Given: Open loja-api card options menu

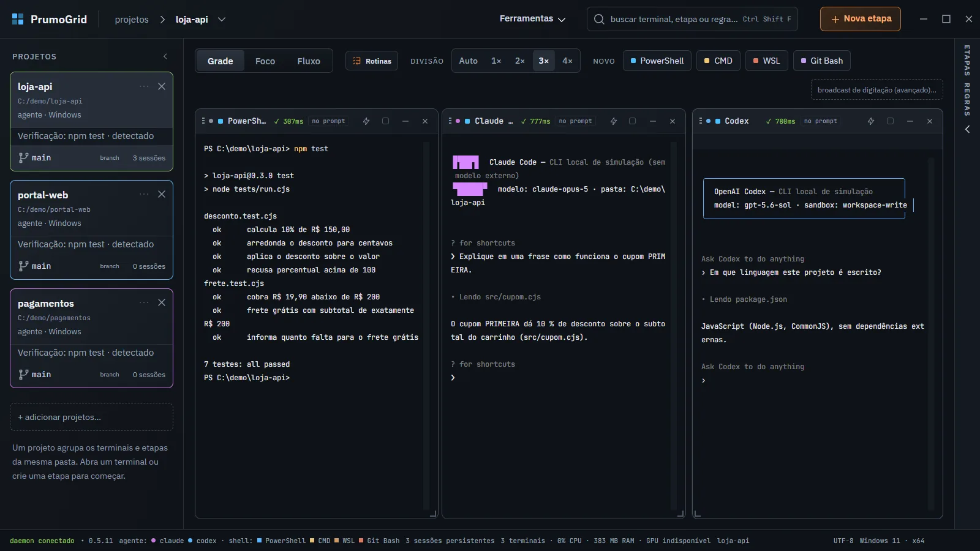Looking at the screenshot, I should (144, 86).
